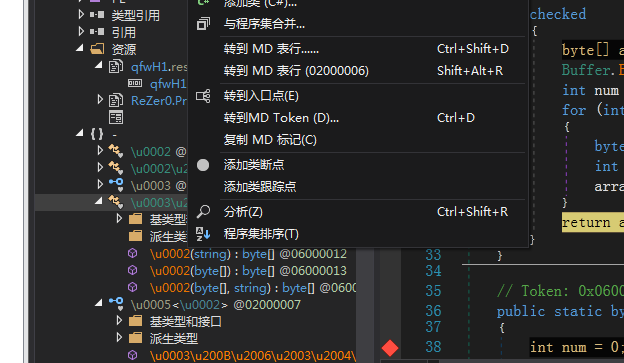
Task: Click the 类型引用 node icon
Action: coord(97,15)
